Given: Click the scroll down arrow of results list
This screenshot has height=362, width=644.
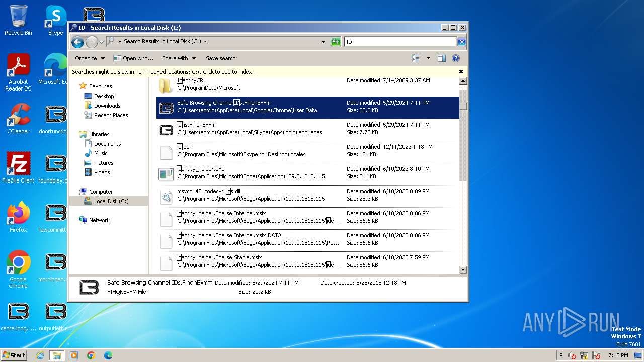Looking at the screenshot, I should coord(463,270).
